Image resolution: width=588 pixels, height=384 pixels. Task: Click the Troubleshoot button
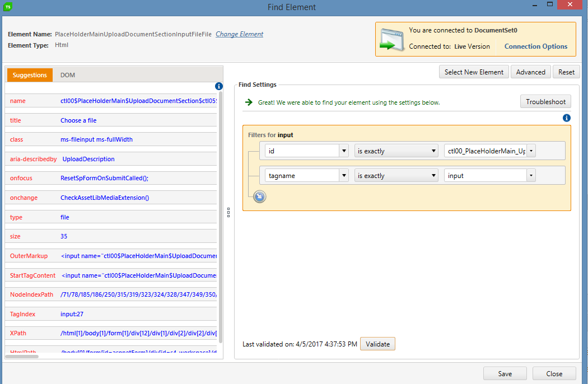545,102
